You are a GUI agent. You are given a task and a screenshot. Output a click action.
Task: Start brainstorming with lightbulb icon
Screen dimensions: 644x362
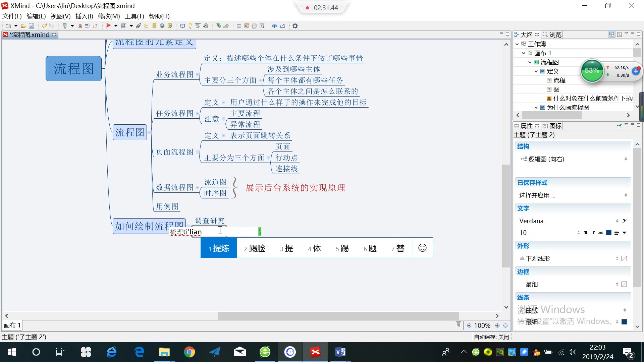click(190, 26)
